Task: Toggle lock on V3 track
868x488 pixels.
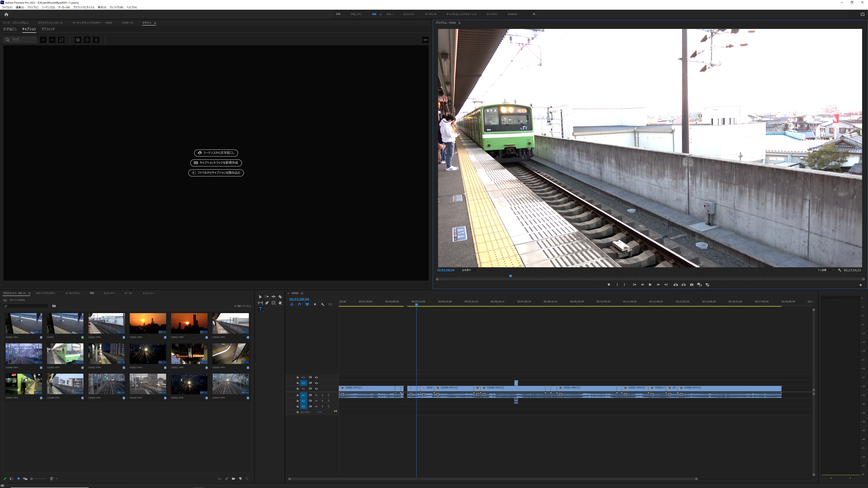Action: pos(297,377)
